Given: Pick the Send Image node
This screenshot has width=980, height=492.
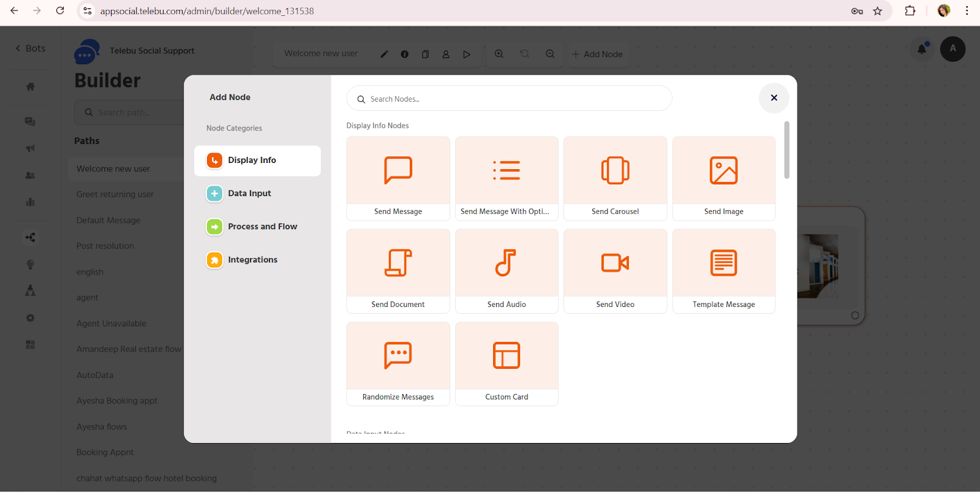Looking at the screenshot, I should pyautogui.click(x=723, y=178).
